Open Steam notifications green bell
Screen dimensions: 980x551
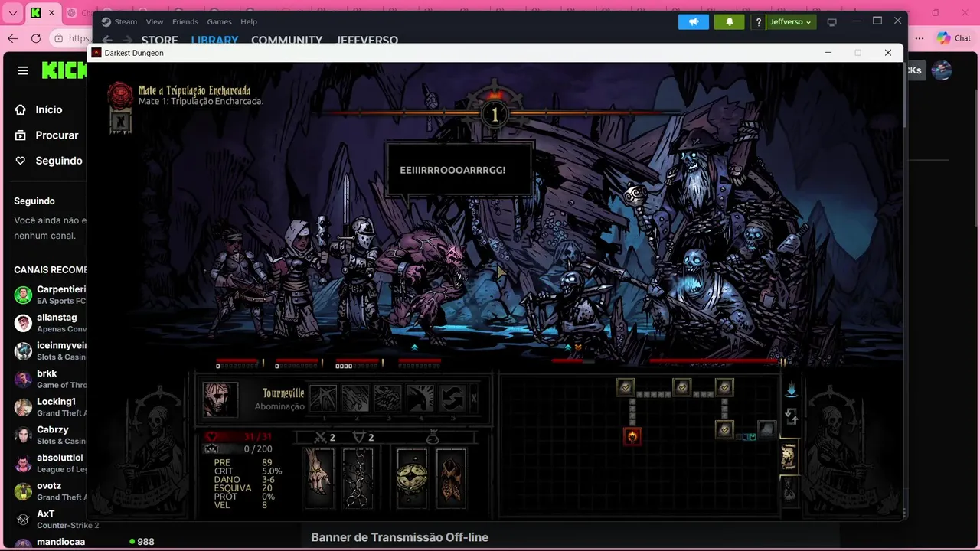click(730, 22)
